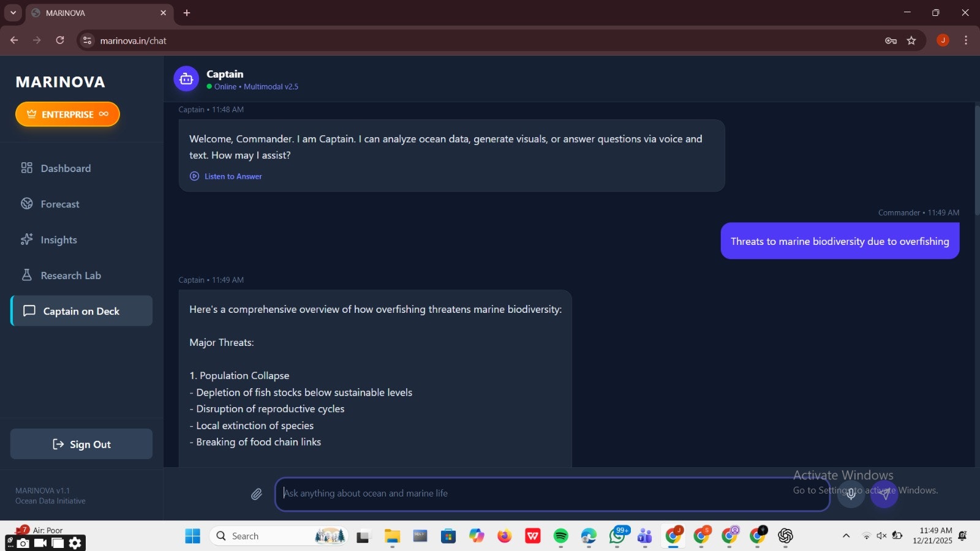The height and width of the screenshot is (551, 980).
Task: Open Research Lab flask icon
Action: pyautogui.click(x=27, y=275)
